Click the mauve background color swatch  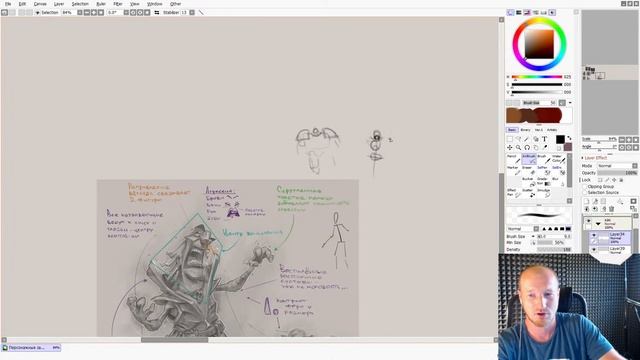568,147
